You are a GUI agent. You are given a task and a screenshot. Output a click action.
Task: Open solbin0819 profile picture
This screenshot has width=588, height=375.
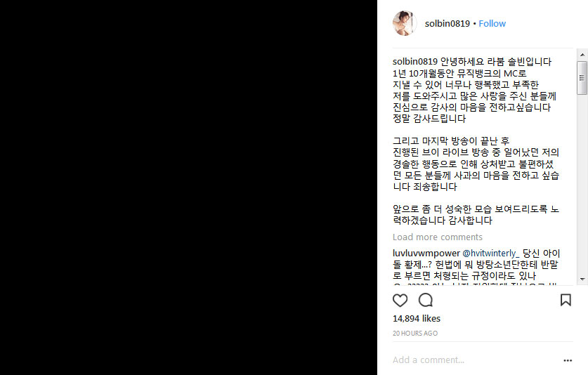click(405, 23)
